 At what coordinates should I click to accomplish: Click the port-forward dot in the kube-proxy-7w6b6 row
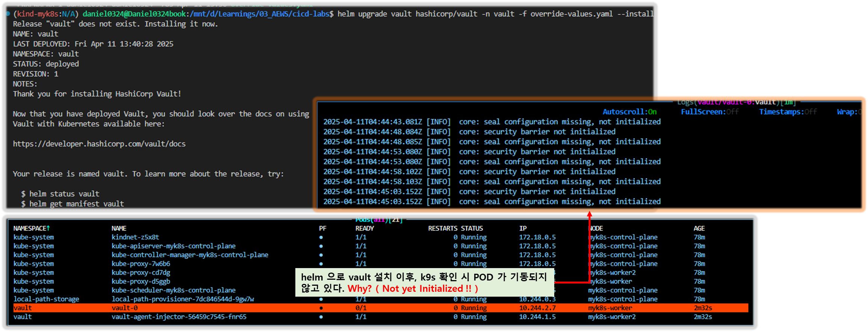(321, 264)
